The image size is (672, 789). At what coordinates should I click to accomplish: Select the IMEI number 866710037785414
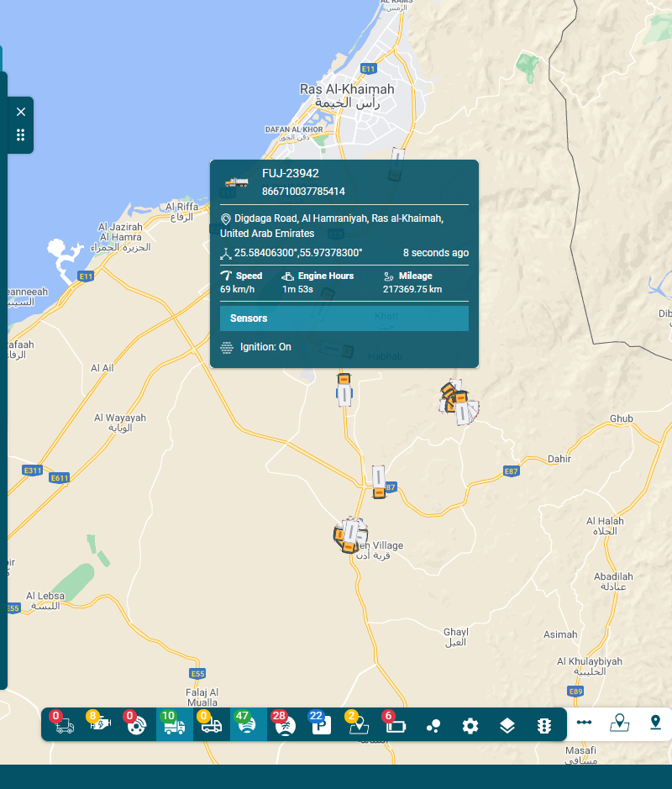pos(303,192)
